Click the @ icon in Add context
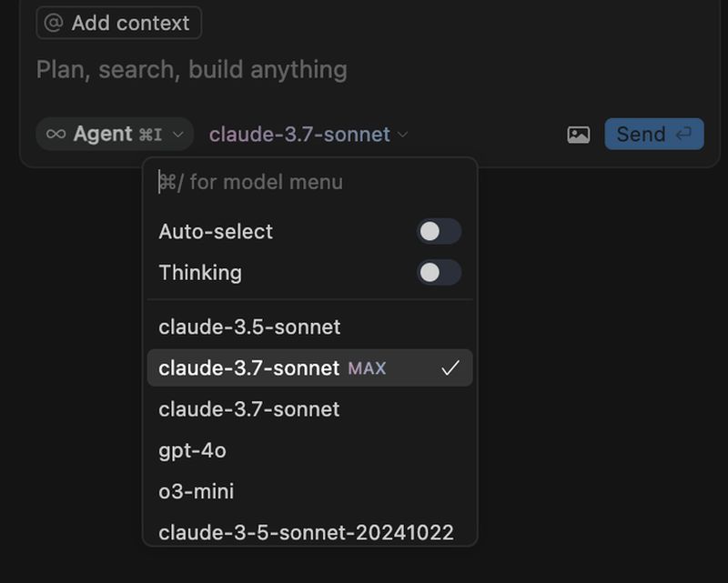The height and width of the screenshot is (583, 728). (56, 23)
